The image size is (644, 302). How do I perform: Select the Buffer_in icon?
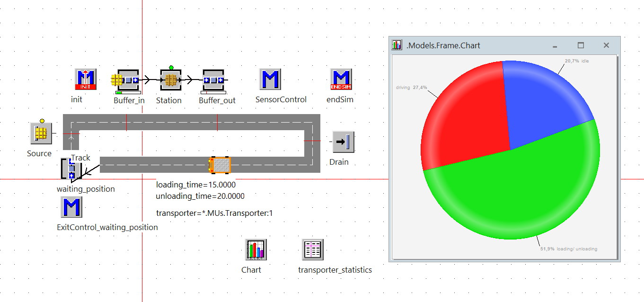click(x=128, y=80)
